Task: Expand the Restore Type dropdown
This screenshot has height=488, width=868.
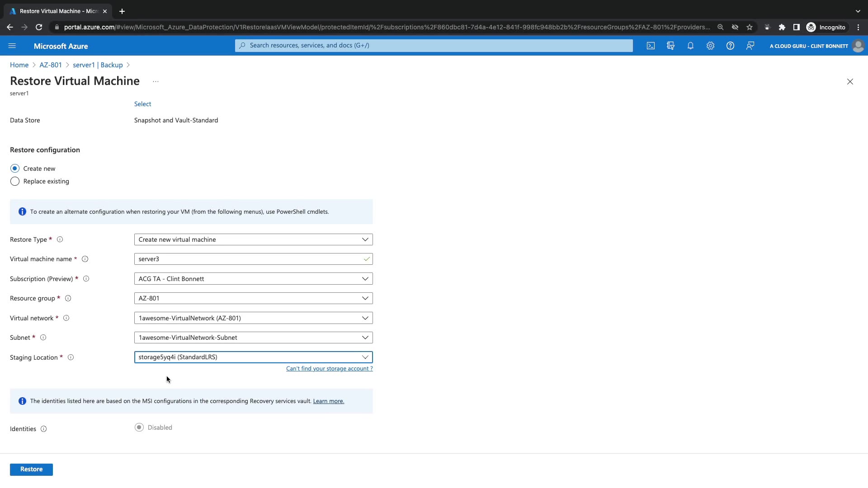Action: click(253, 239)
